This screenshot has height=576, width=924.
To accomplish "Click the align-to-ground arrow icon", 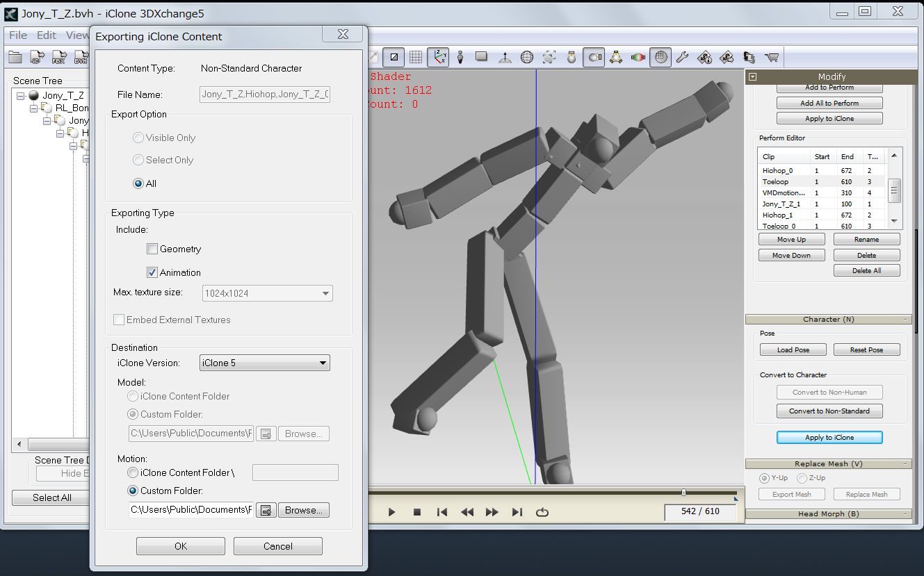I will pos(505,57).
